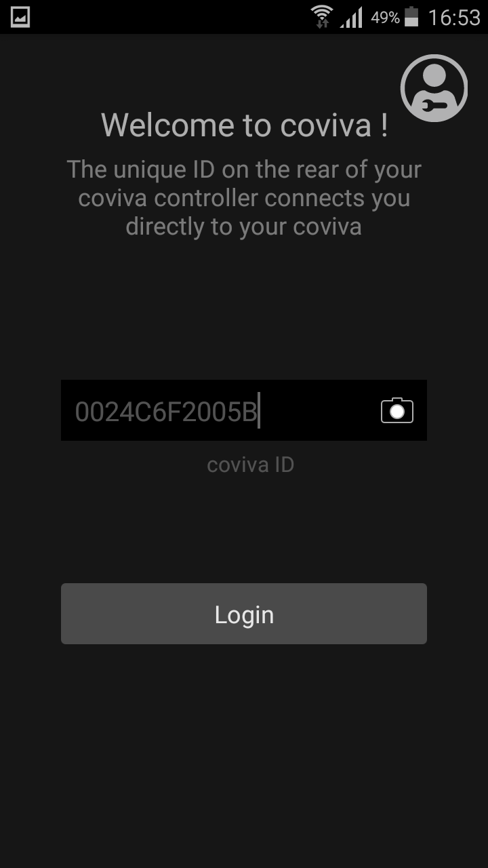Image resolution: width=488 pixels, height=868 pixels.
Task: Tap the 'coviva ID' label below field
Action: tap(250, 465)
